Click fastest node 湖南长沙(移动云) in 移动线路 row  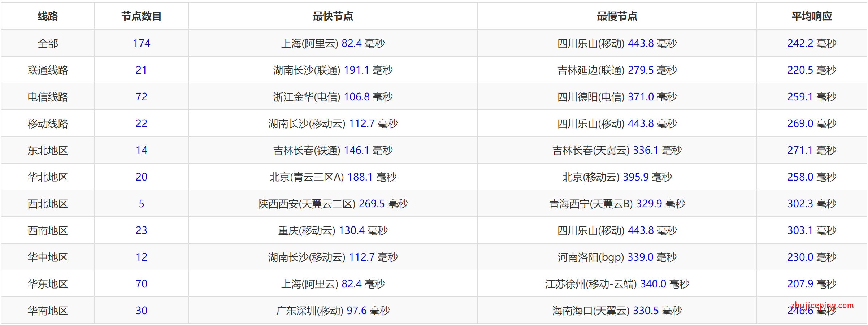333,123
